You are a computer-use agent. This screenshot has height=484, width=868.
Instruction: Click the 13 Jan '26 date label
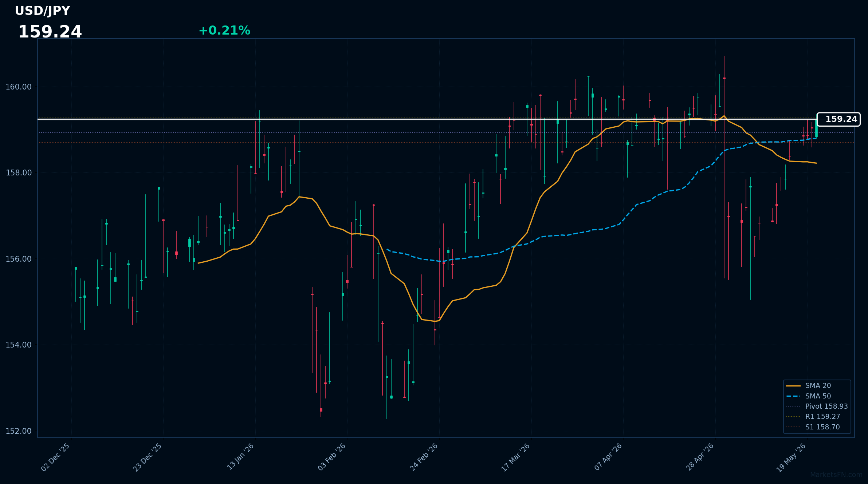(x=240, y=457)
